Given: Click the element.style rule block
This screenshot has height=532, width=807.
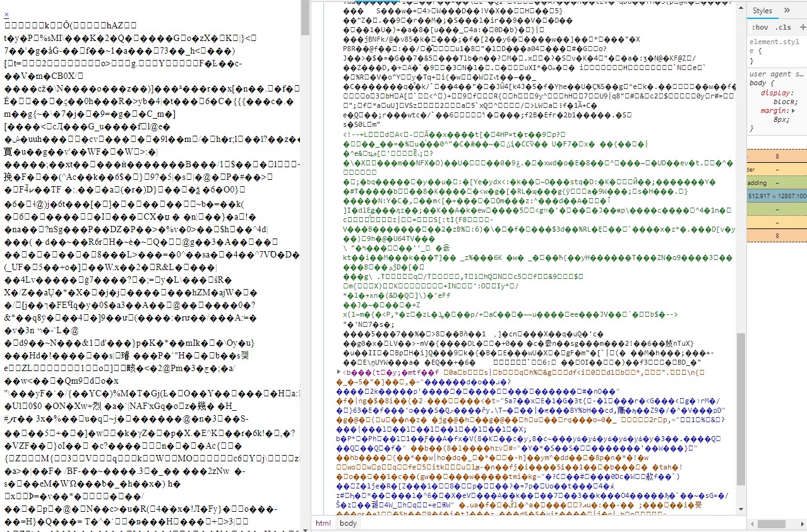Looking at the screenshot, I should tap(777, 51).
